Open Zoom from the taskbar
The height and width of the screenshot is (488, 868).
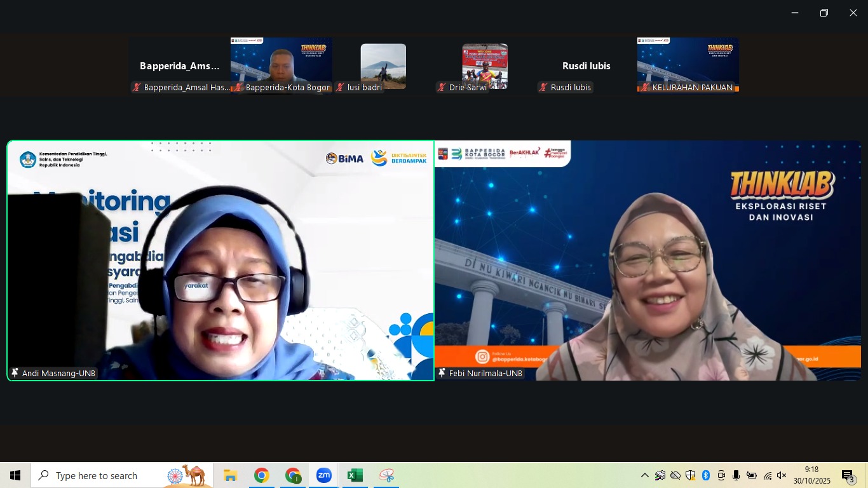(x=324, y=475)
